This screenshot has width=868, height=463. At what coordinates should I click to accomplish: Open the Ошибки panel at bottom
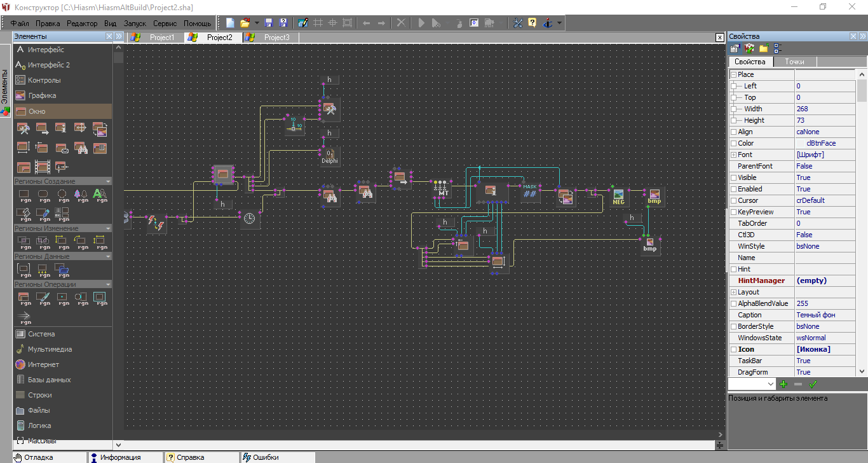[278, 457]
